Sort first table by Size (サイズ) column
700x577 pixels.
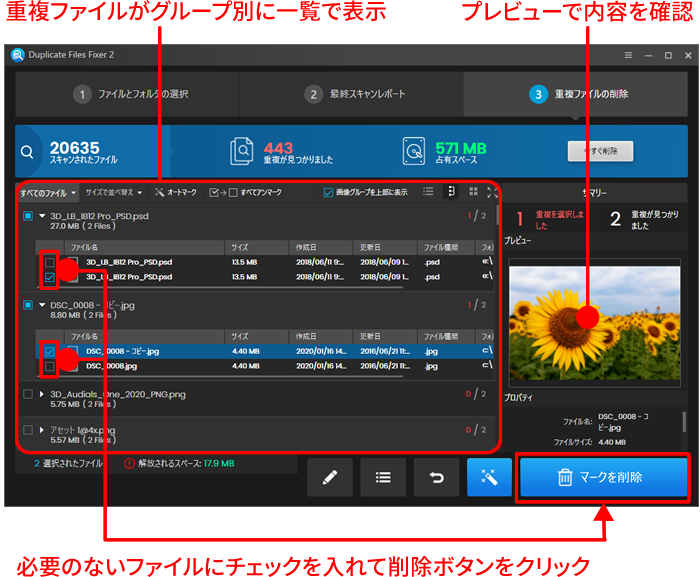pos(256,247)
